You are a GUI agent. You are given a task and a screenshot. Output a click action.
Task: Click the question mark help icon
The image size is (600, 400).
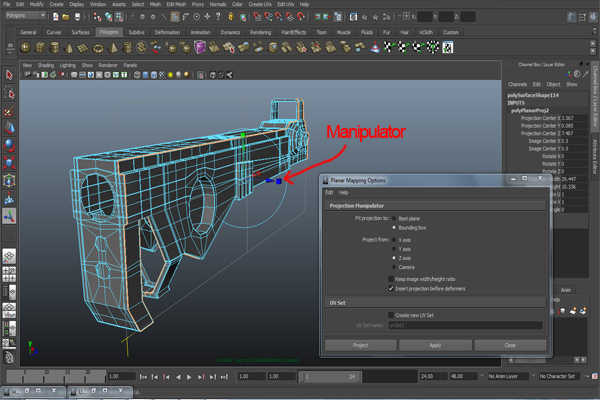(x=218, y=16)
